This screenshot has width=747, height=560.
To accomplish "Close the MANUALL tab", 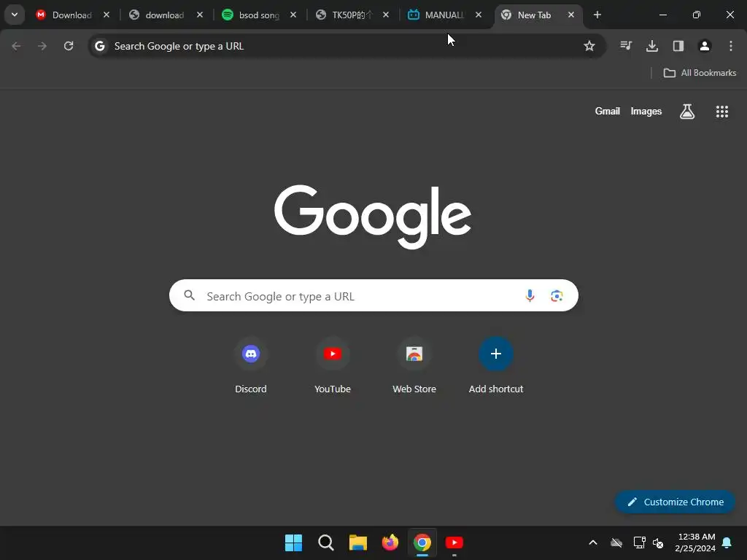I will click(x=479, y=15).
